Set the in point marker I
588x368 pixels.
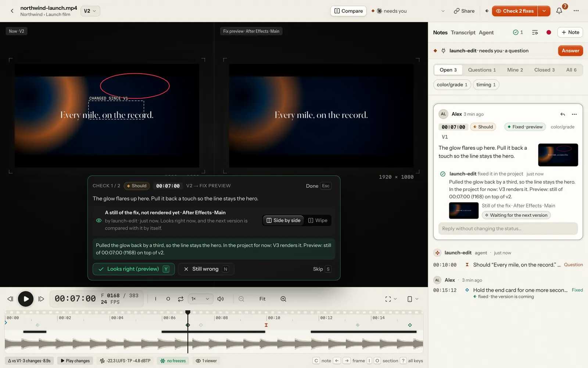[x=155, y=299]
